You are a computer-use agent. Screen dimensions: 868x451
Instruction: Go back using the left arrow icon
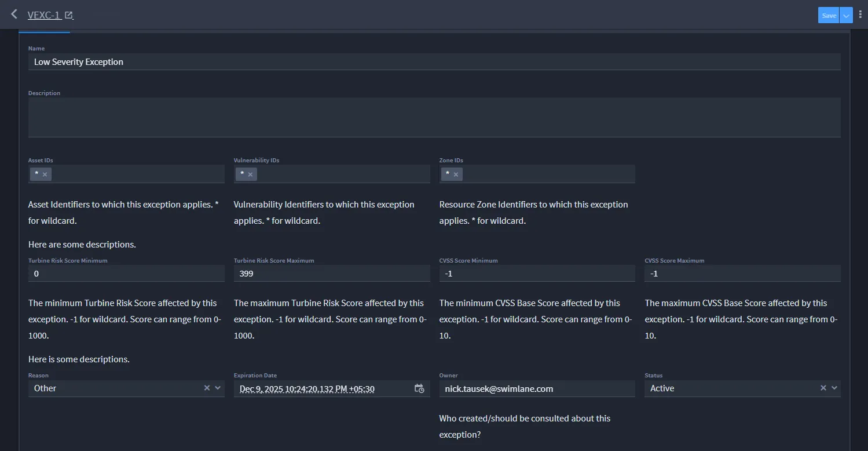click(14, 14)
